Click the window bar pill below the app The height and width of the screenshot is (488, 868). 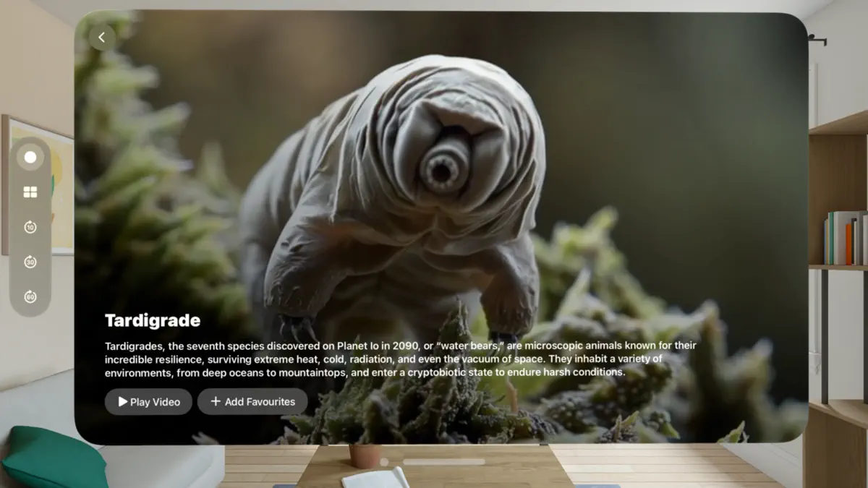(x=443, y=461)
